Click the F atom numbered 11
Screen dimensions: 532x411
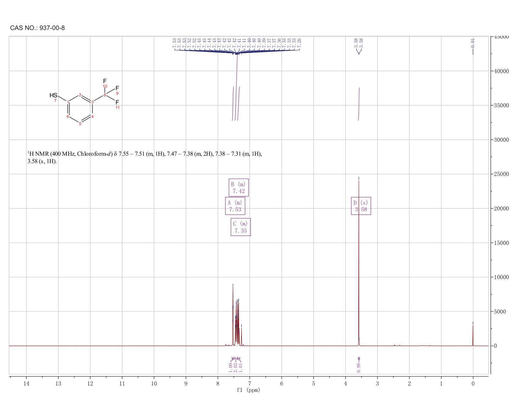point(117,102)
